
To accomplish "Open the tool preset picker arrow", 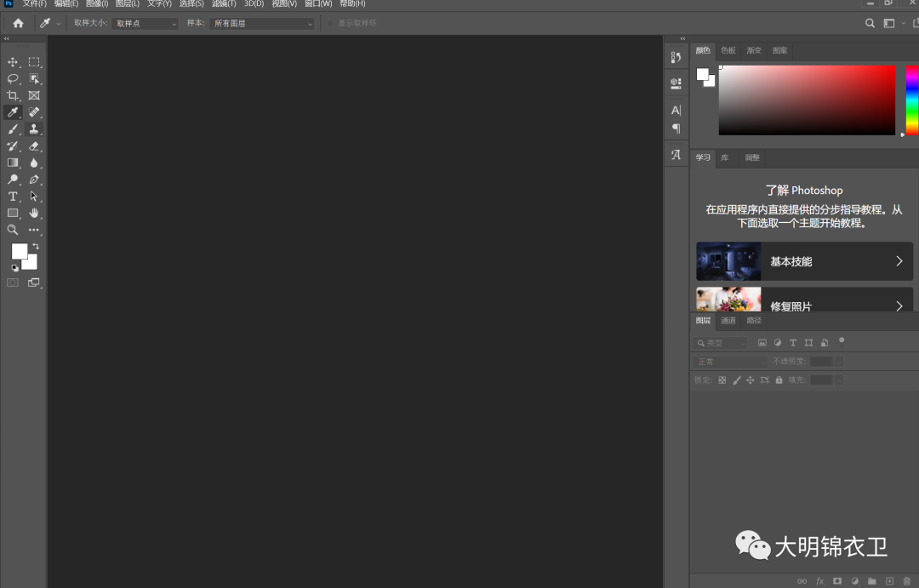I will [59, 24].
